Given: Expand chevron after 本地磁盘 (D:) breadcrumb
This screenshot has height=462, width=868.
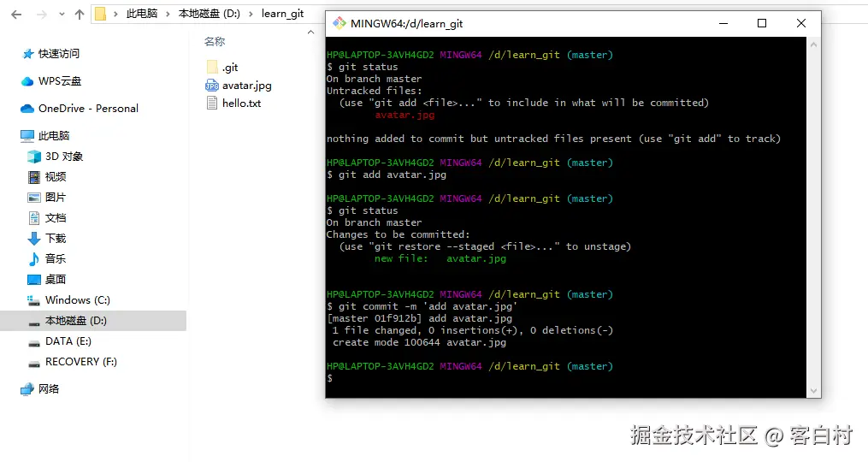Looking at the screenshot, I should click(251, 14).
